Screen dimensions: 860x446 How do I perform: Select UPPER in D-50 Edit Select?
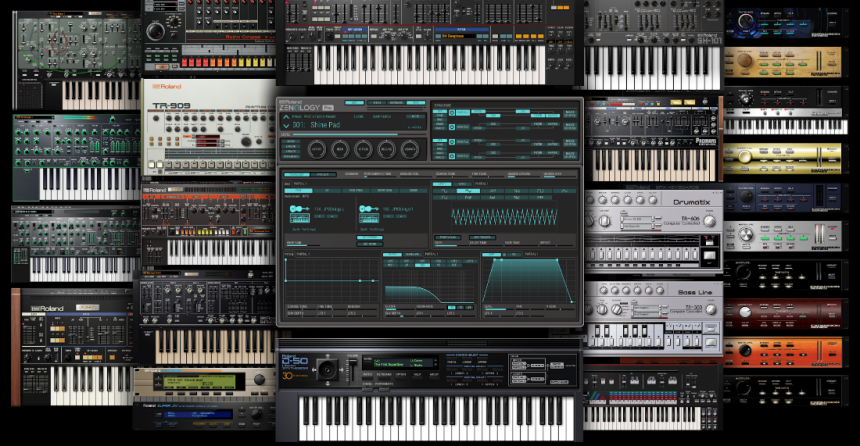point(482,362)
